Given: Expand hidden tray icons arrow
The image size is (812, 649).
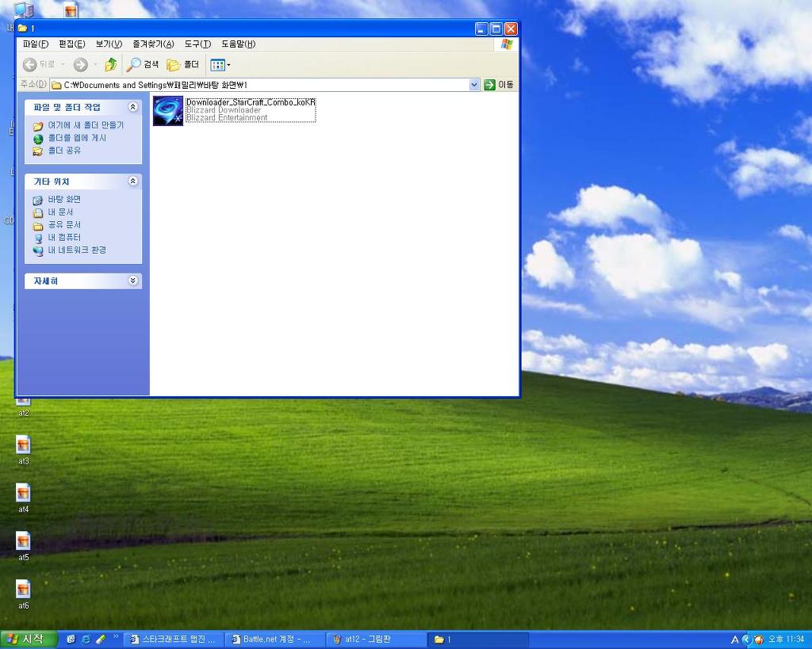Looking at the screenshot, I should click(x=745, y=639).
